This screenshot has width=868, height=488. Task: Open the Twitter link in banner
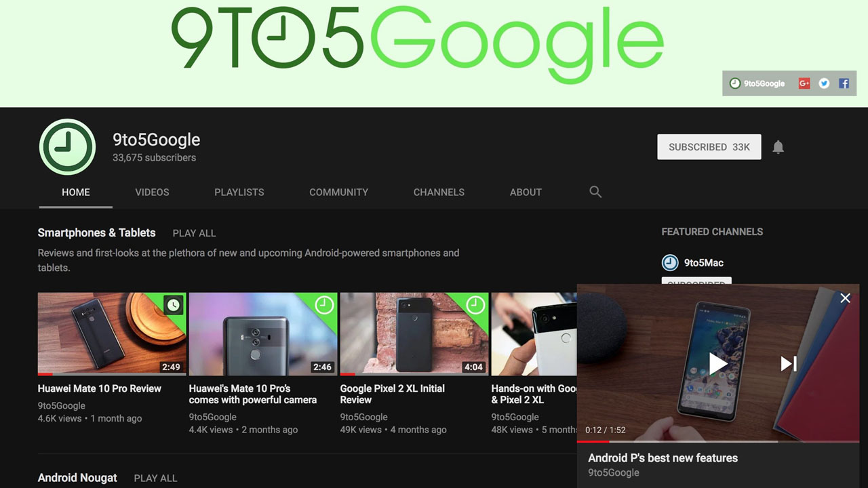click(824, 83)
